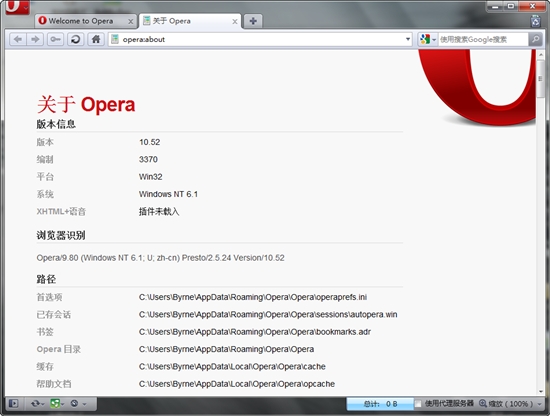The height and width of the screenshot is (416, 550).
Task: Switch to the Welcome to Opera tab
Action: click(86, 21)
